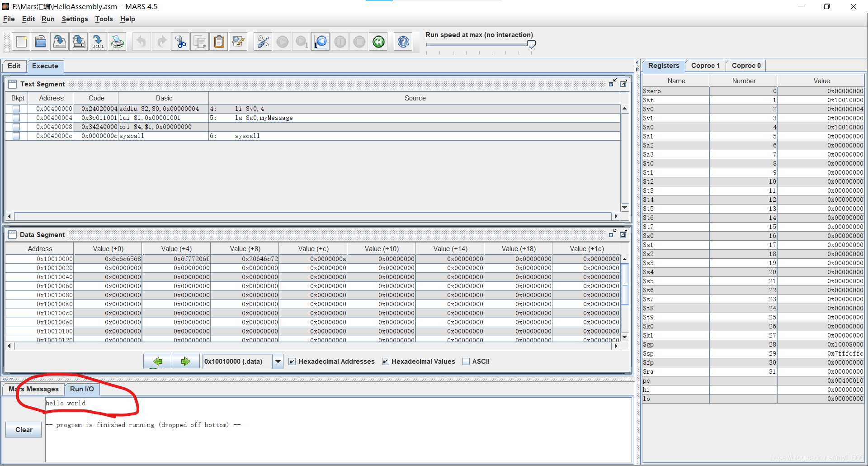Screen dimensions: 868x466
Task: Stop the running program
Action: point(359,42)
